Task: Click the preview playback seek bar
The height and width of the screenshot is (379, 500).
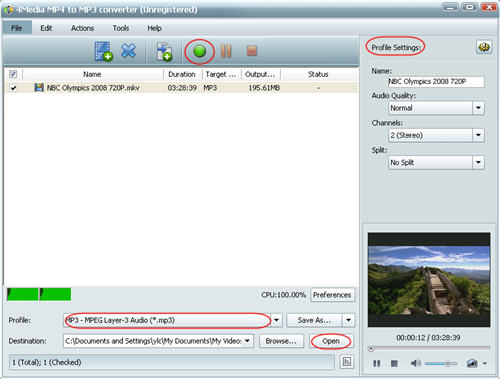Action: (x=429, y=349)
